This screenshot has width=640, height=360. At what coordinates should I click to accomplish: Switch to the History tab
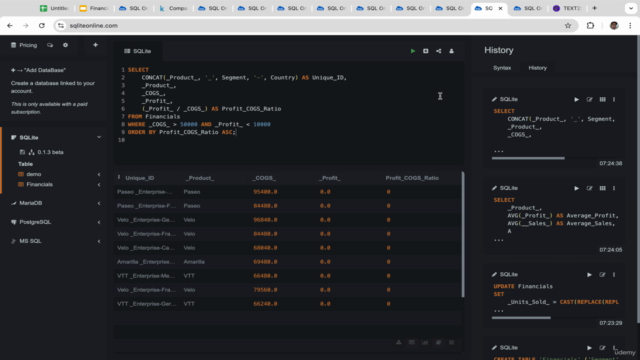(x=537, y=68)
